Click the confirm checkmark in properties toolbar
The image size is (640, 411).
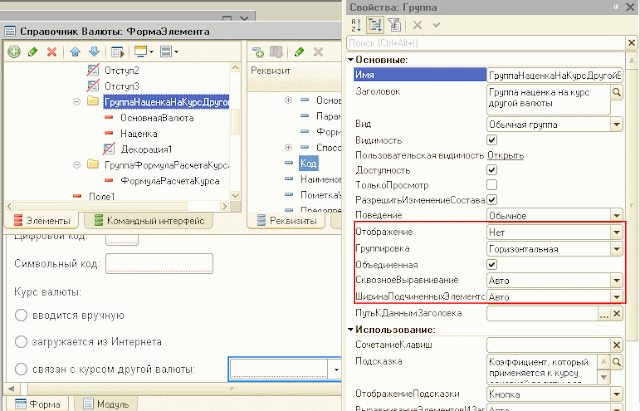click(436, 25)
